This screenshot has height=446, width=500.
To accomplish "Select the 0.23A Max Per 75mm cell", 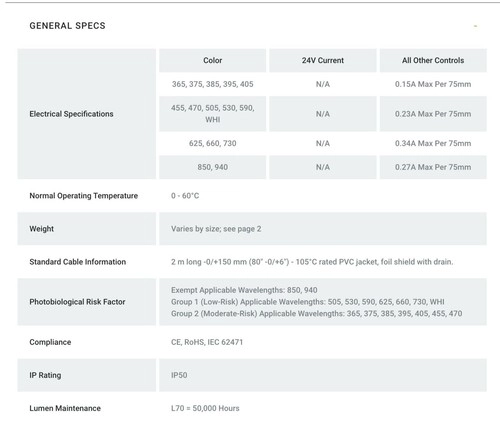I will coord(433,114).
